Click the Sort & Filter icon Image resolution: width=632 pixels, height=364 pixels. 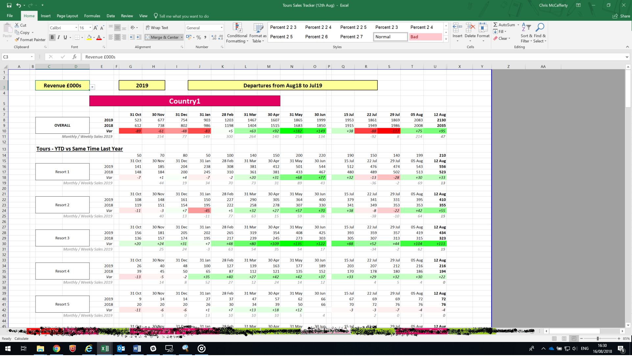click(526, 28)
